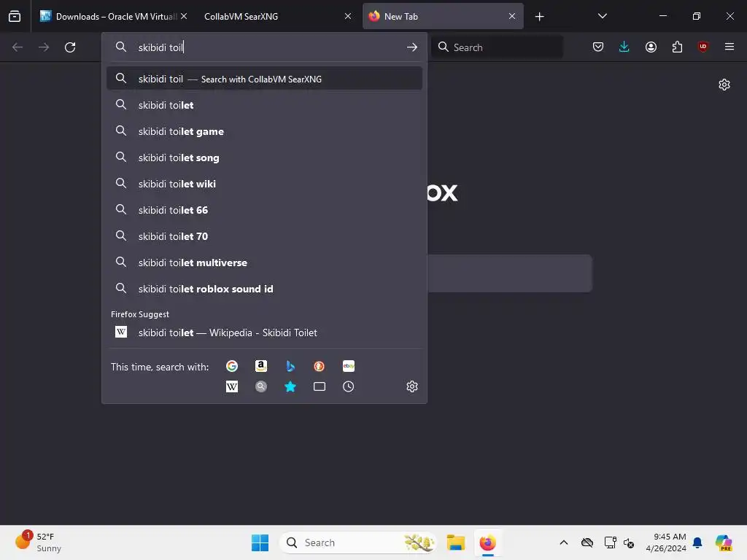Open the clock showing 9:45 AM

(x=666, y=542)
